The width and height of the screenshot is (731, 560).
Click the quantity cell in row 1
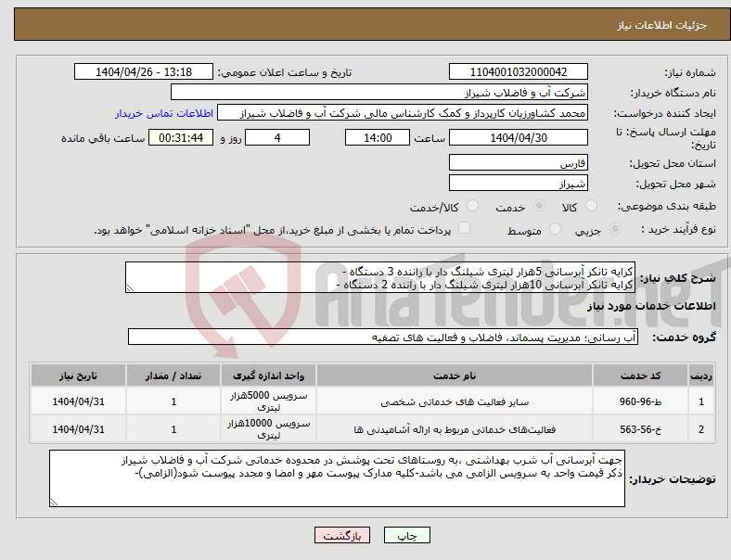click(173, 401)
